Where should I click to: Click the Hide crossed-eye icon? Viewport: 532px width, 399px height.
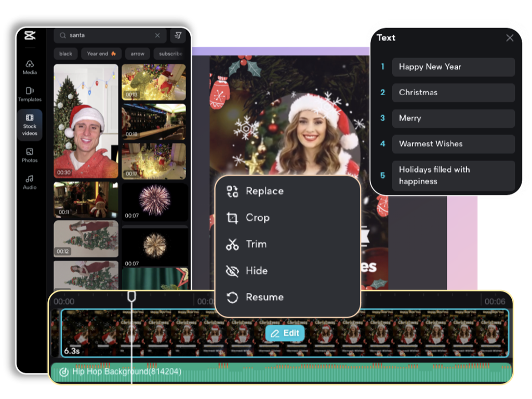[232, 271]
